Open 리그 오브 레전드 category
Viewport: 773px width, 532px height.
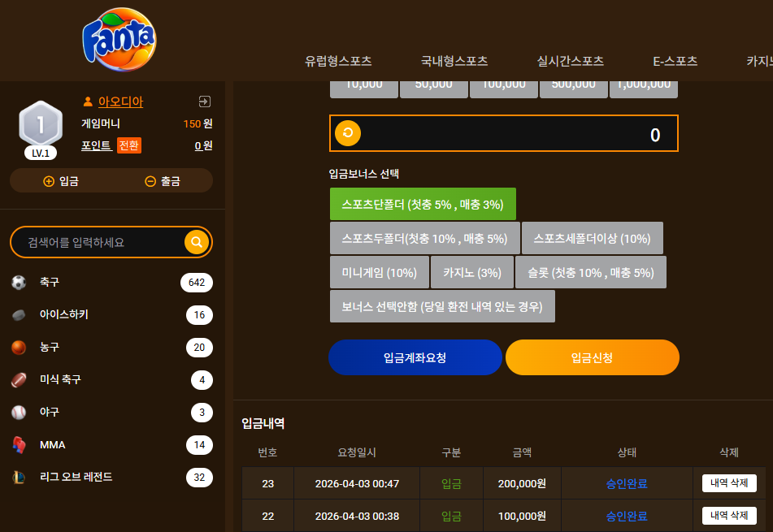pos(111,478)
